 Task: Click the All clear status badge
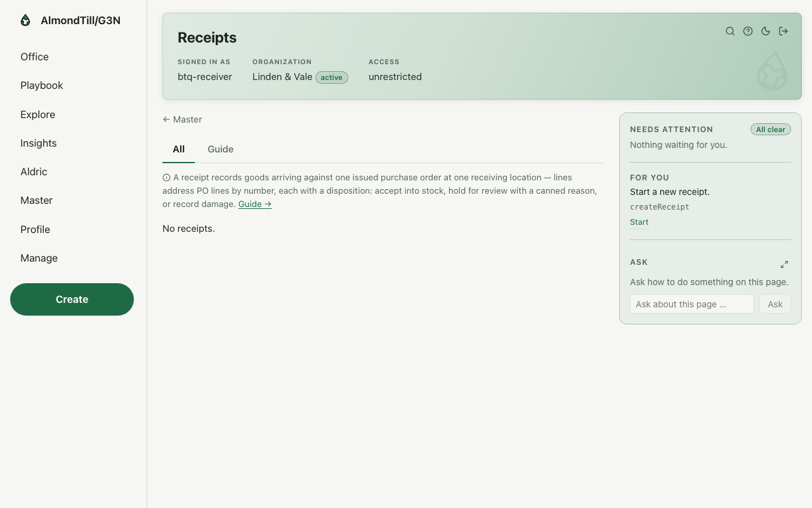click(771, 130)
